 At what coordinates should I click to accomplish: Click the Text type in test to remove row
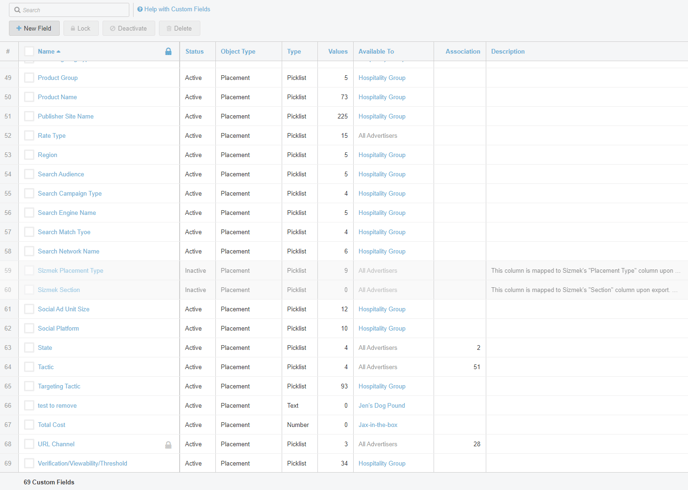click(293, 406)
